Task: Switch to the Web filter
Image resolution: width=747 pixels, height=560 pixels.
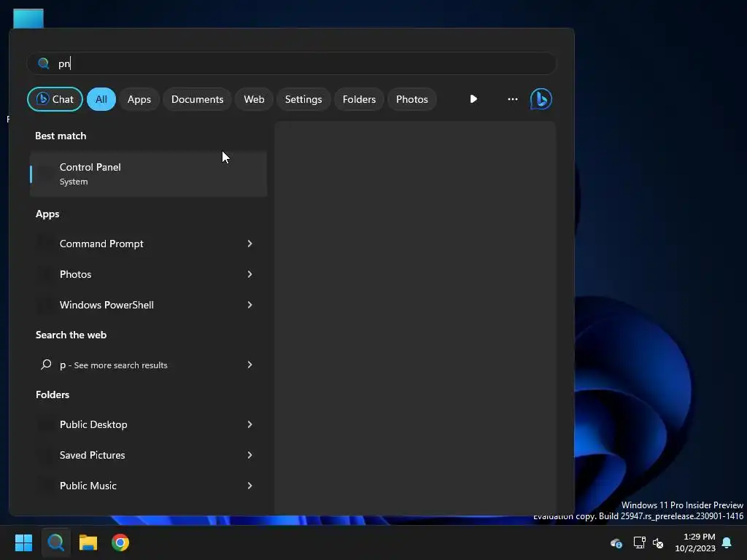Action: [x=254, y=99]
